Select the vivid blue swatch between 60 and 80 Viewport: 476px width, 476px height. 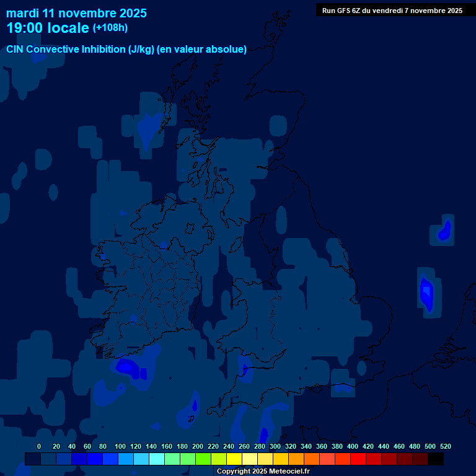point(95,459)
